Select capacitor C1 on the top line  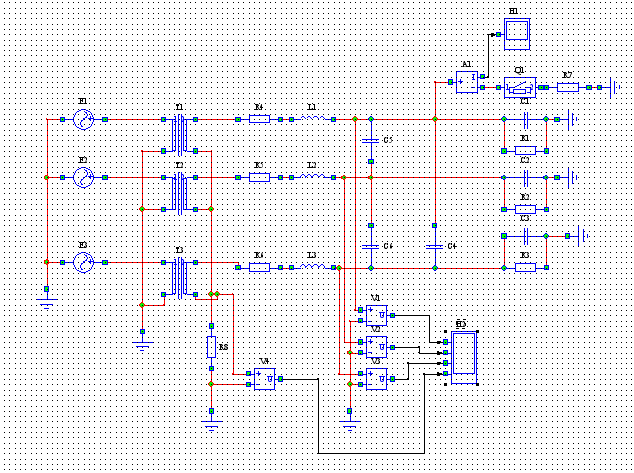[x=525, y=119]
